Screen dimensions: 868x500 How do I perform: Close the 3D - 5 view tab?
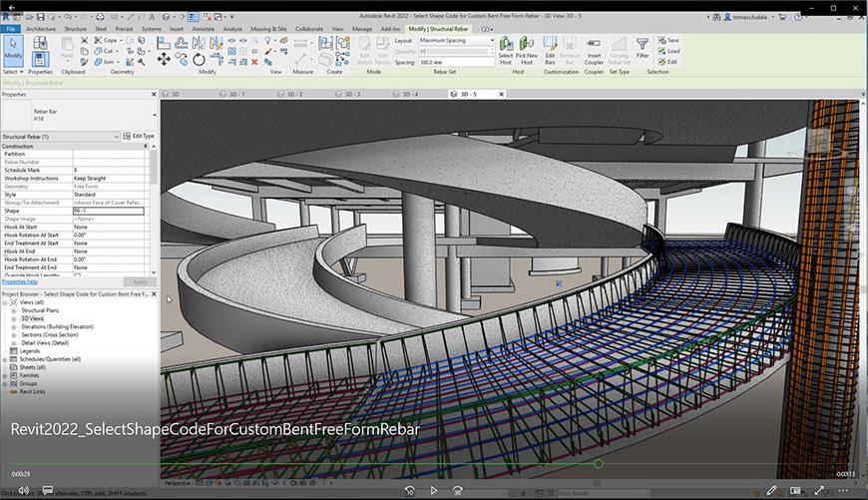pyautogui.click(x=501, y=94)
